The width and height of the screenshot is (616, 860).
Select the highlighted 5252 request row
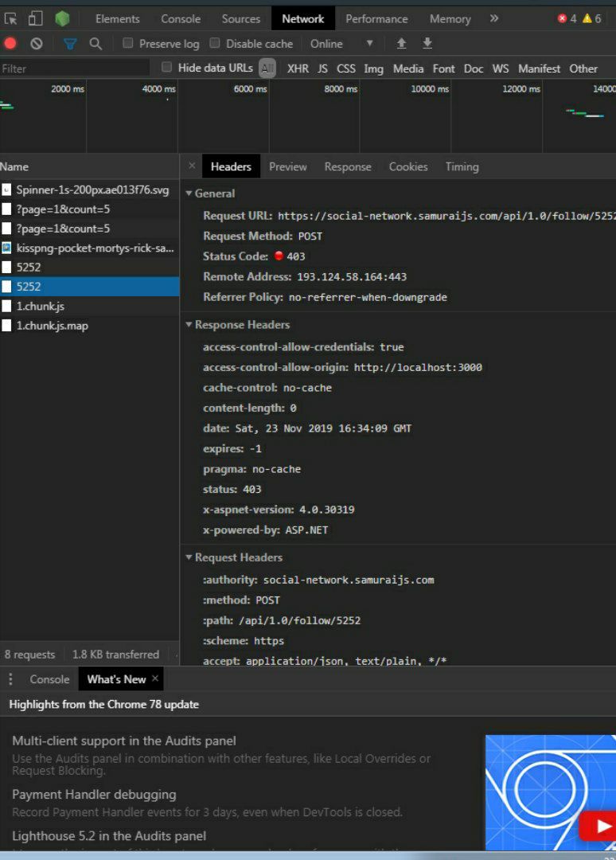[89, 287]
